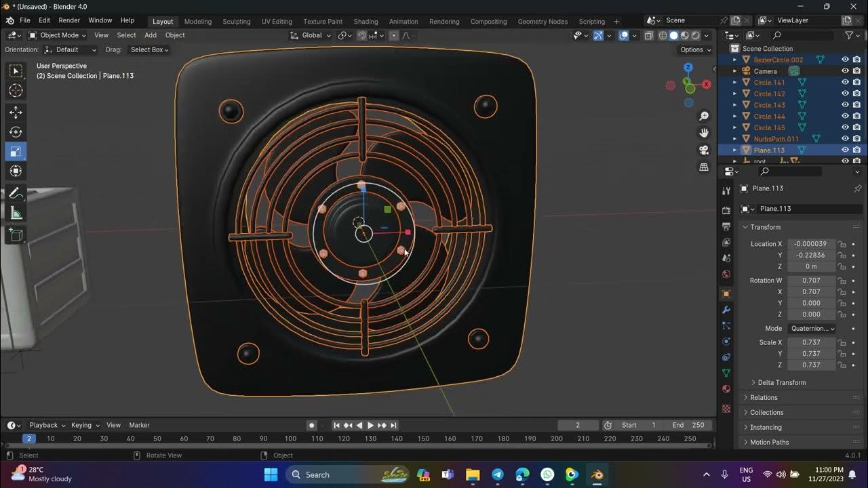Image resolution: width=868 pixels, height=488 pixels.
Task: Open File Explorer from the taskbar
Action: click(473, 474)
